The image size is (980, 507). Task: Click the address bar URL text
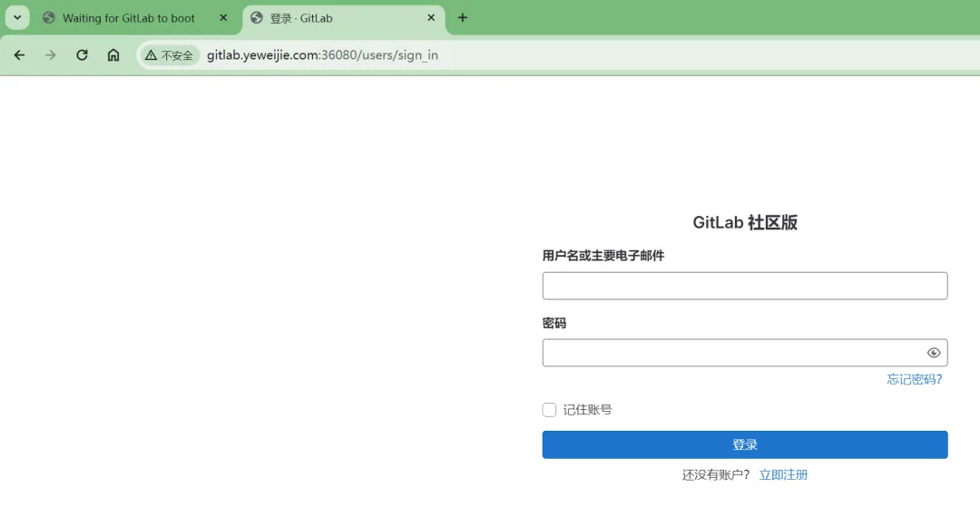322,55
